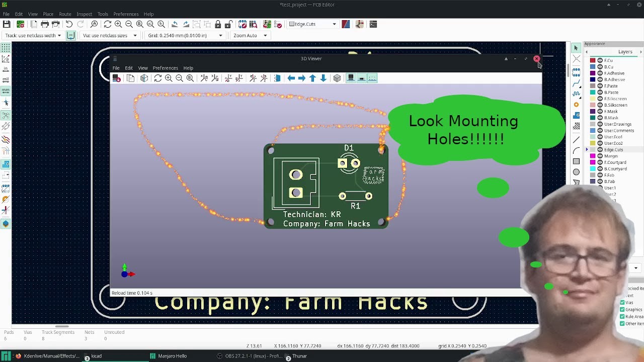Image resolution: width=644 pixels, height=362 pixels.
Task: Toggle orthographic projection cube icon
Action: coord(337,78)
